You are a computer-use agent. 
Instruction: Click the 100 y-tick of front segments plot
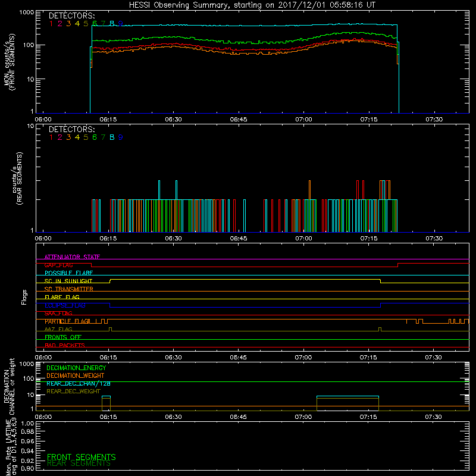(29, 45)
